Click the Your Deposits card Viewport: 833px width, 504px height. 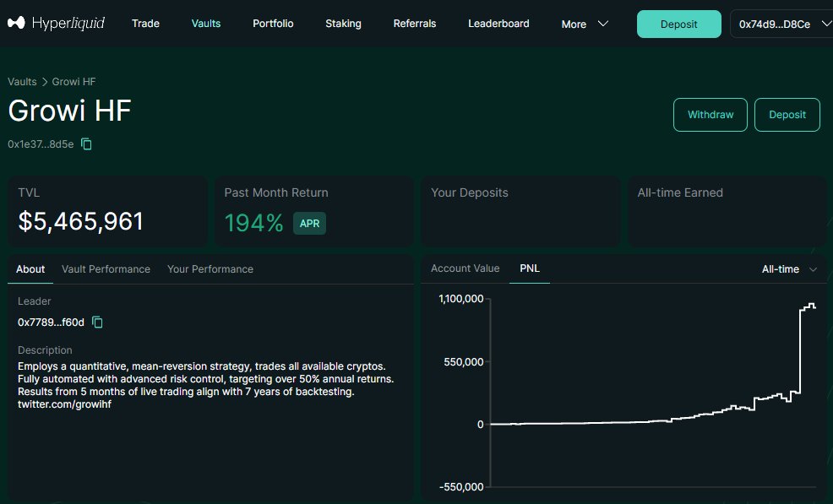[x=520, y=211]
